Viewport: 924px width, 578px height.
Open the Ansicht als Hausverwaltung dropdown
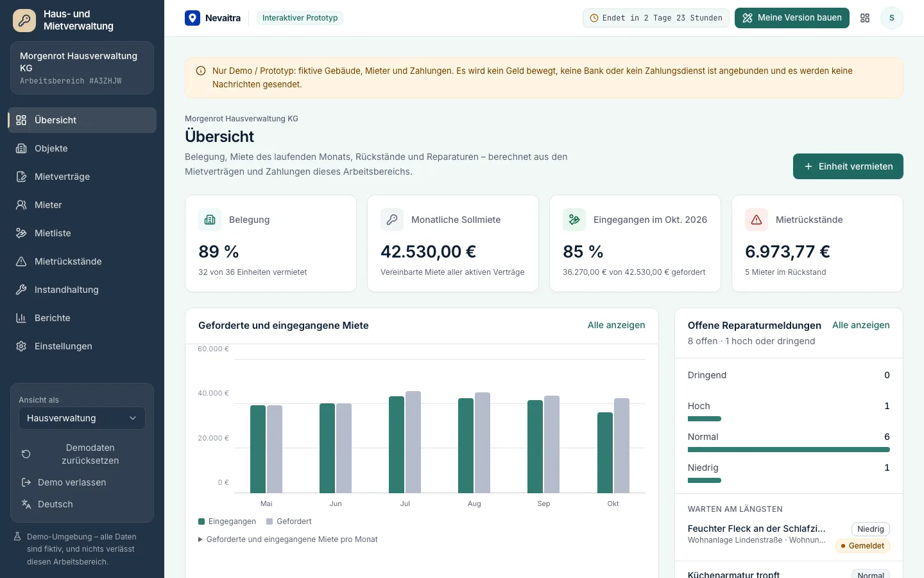click(x=82, y=418)
